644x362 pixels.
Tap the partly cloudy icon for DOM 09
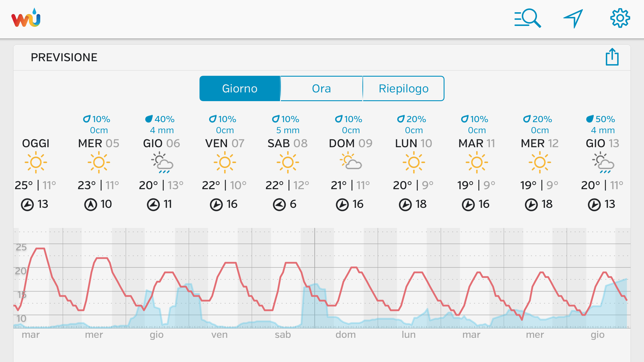(x=351, y=161)
